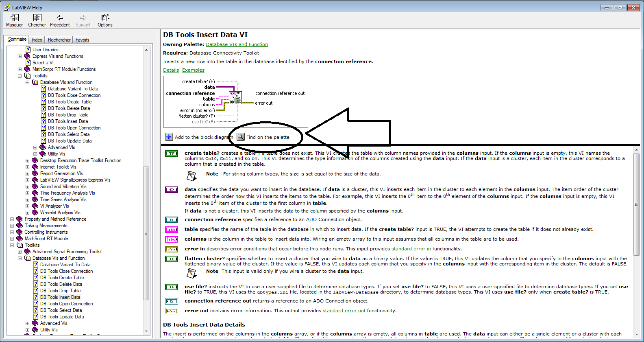Click the contents tree scroll-down arrow
This screenshot has width=644, height=342.
[146, 331]
